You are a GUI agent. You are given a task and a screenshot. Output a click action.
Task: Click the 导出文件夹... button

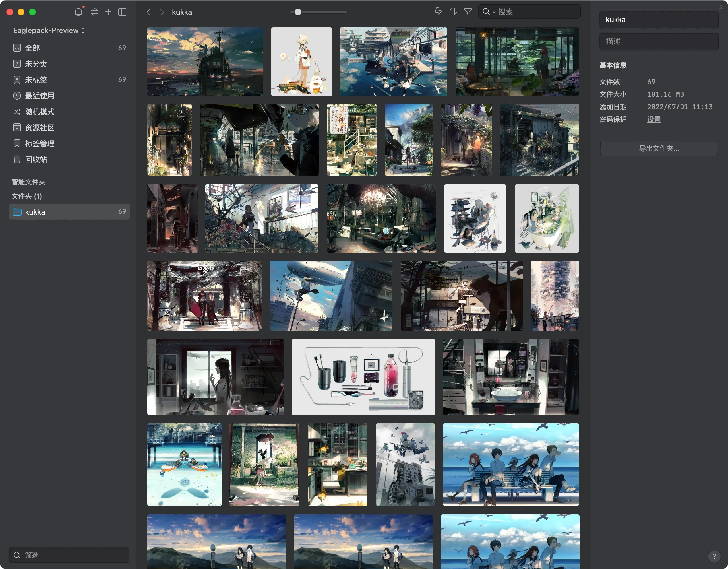point(659,149)
